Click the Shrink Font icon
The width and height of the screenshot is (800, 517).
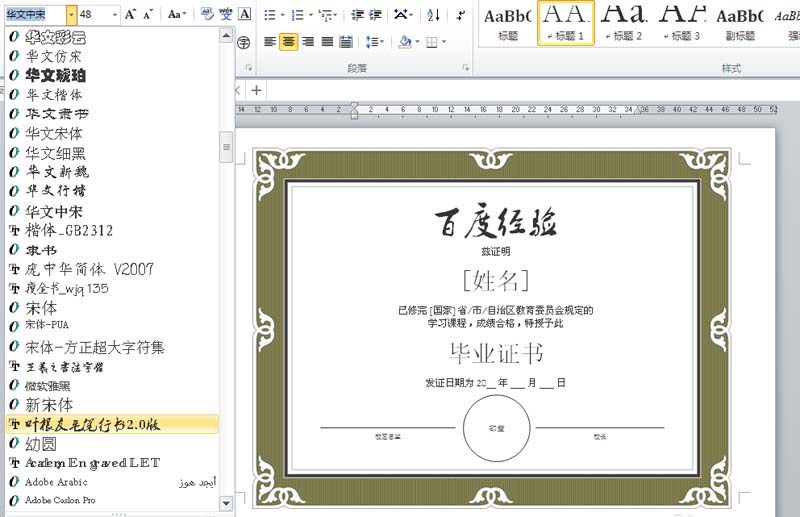pos(149,15)
